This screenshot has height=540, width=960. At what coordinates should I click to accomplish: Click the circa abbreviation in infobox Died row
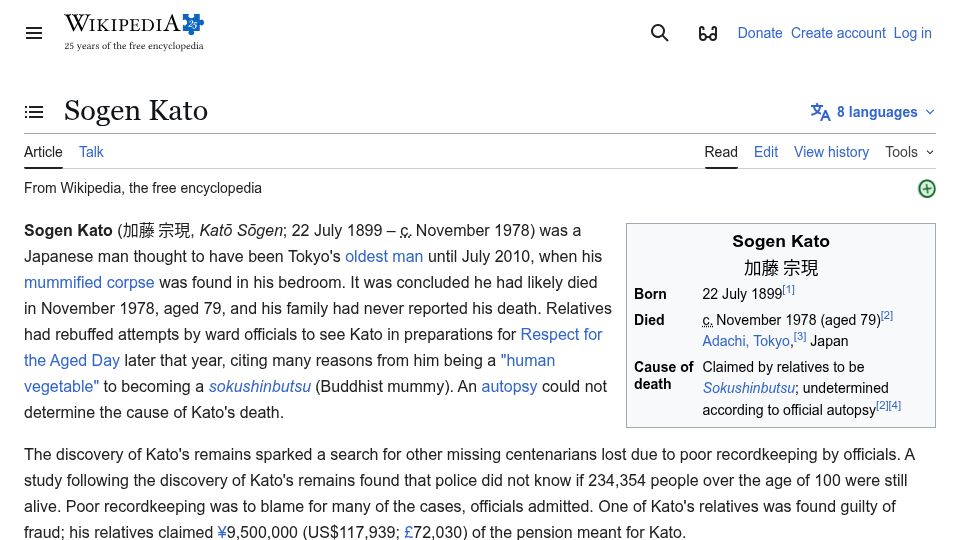707,320
